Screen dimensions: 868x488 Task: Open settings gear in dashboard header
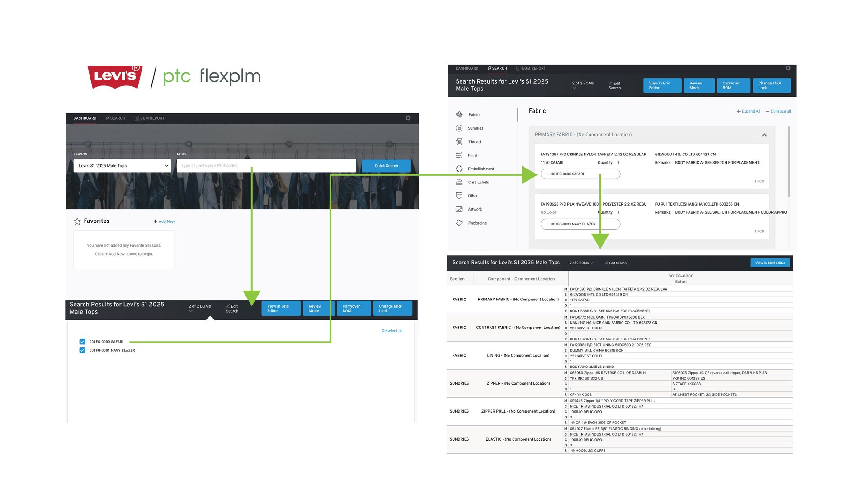click(x=408, y=118)
